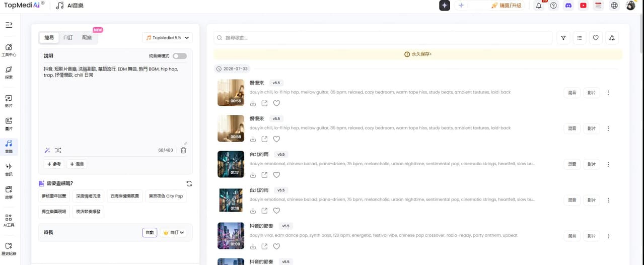This screenshot has height=265, width=644.
Task: Click the 說明 description text area
Action: click(115, 104)
